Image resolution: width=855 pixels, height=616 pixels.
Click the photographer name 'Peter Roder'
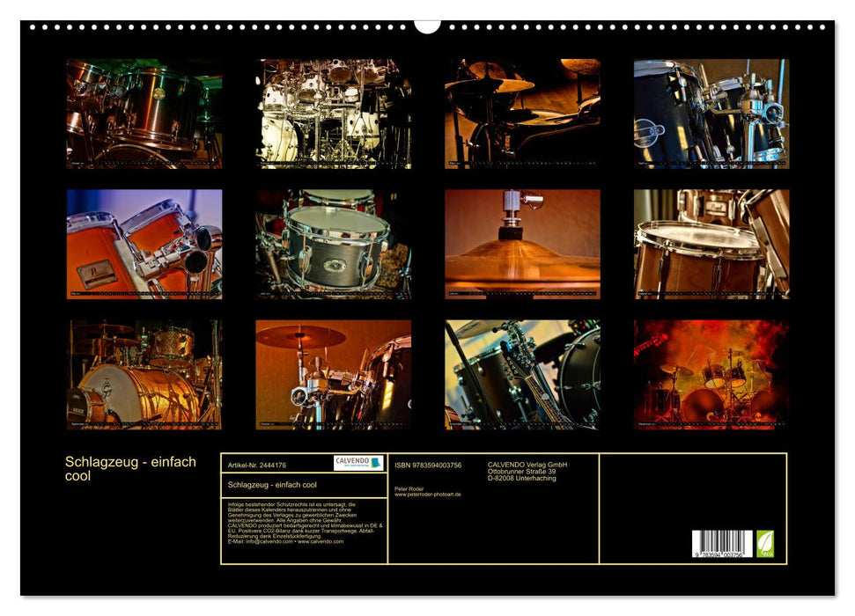(409, 489)
